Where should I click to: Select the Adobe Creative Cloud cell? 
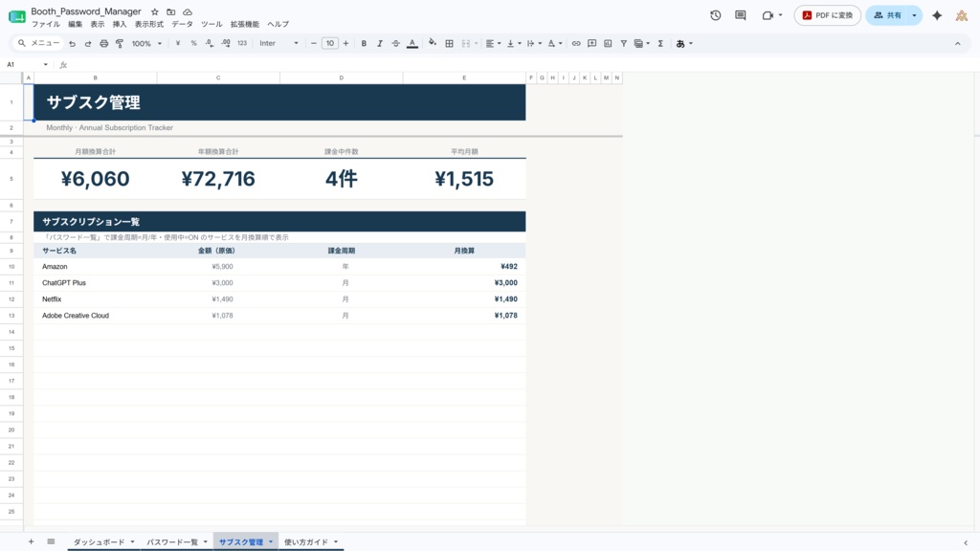click(95, 316)
